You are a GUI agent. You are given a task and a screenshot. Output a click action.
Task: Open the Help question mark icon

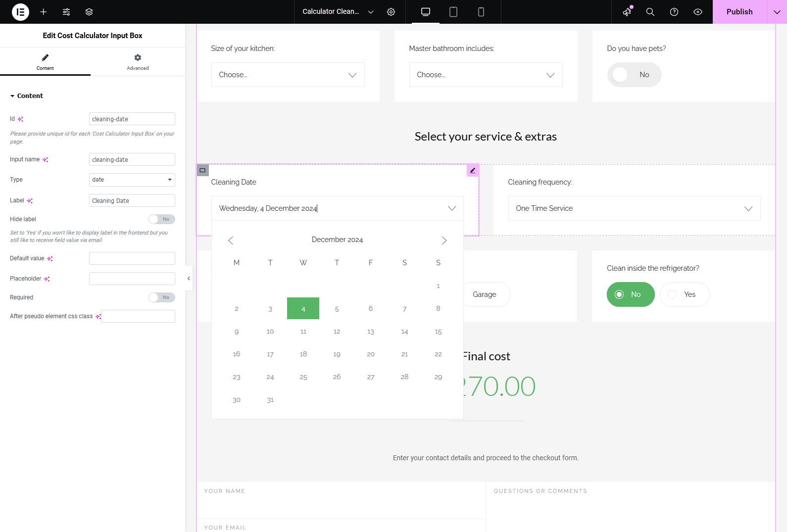click(674, 12)
